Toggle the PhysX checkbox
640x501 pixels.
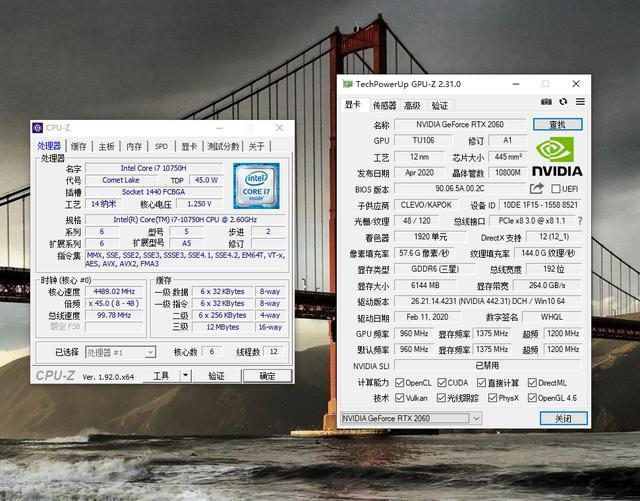(x=492, y=398)
